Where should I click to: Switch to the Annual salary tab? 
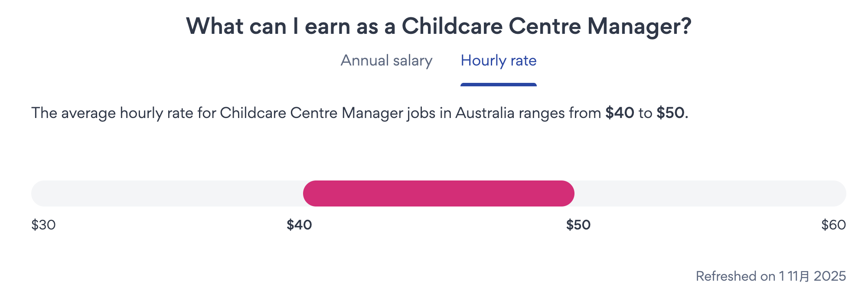386,61
